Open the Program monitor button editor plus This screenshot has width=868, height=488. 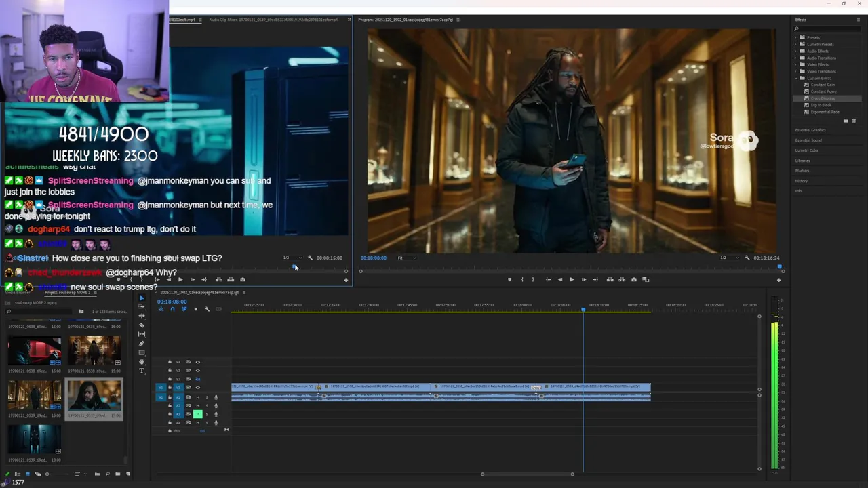[778, 280]
